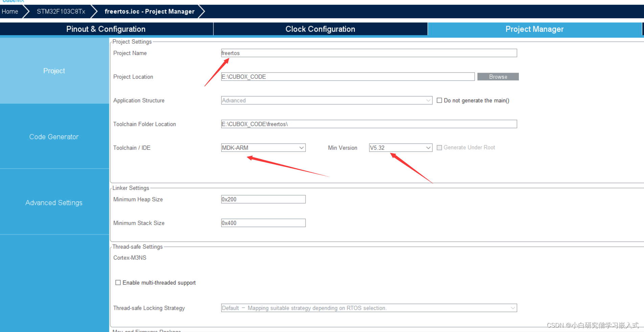The image size is (644, 332).
Task: Edit Minimum Heap Size value
Action: pos(263,199)
